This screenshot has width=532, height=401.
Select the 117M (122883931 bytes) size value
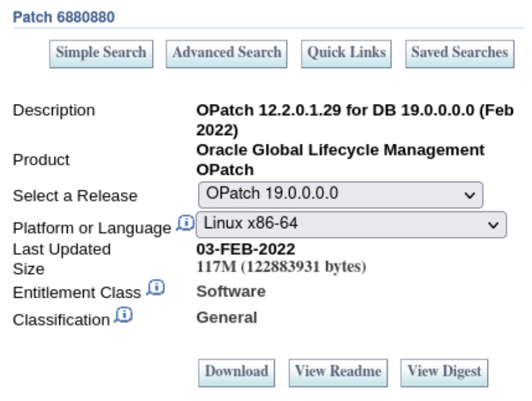(282, 267)
